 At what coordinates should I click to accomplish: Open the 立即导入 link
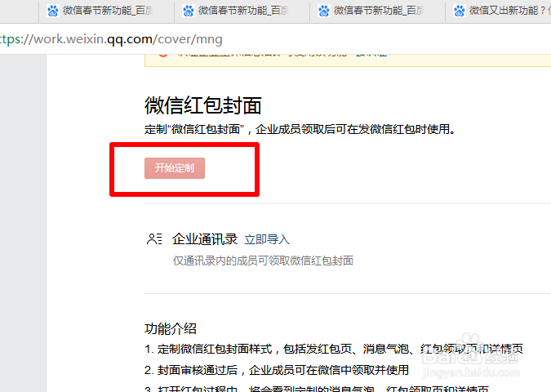click(x=267, y=239)
